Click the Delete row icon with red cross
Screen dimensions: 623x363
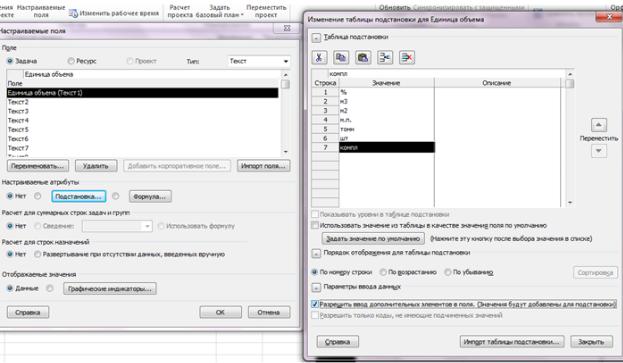pyautogui.click(x=407, y=58)
